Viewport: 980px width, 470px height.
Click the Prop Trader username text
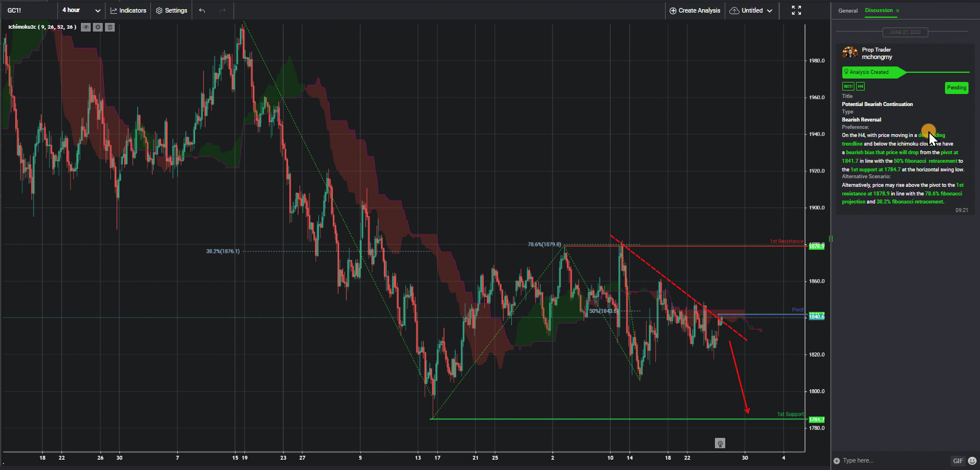click(877, 50)
